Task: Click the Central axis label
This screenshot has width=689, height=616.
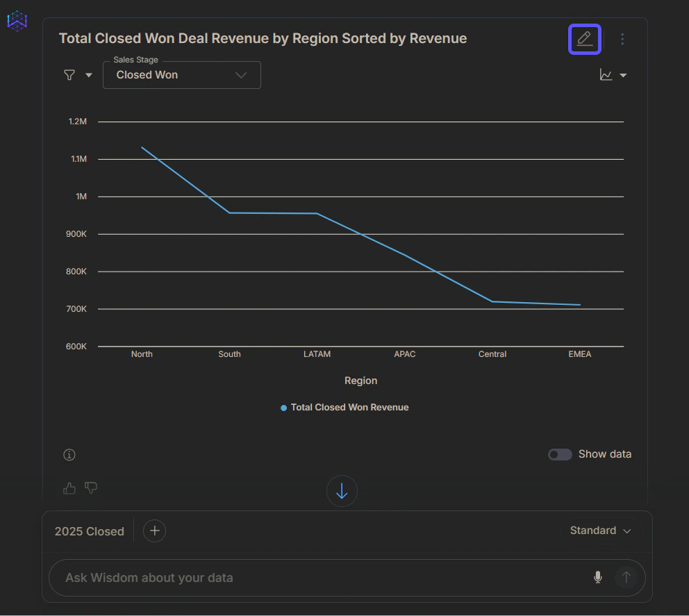Action: pyautogui.click(x=492, y=354)
